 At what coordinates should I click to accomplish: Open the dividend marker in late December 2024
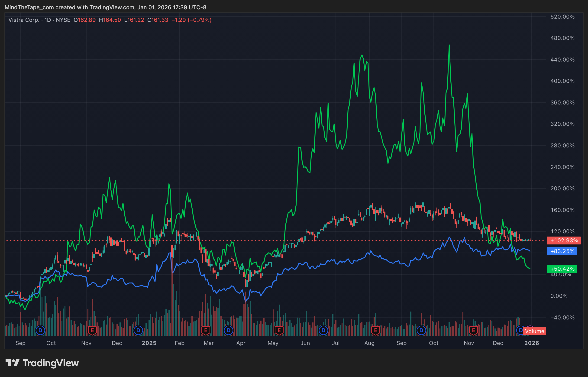point(138,331)
